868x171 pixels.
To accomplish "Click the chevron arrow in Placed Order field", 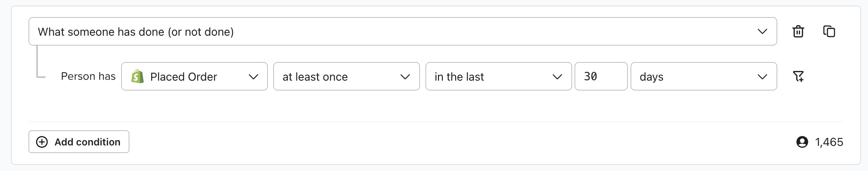I will pyautogui.click(x=253, y=77).
